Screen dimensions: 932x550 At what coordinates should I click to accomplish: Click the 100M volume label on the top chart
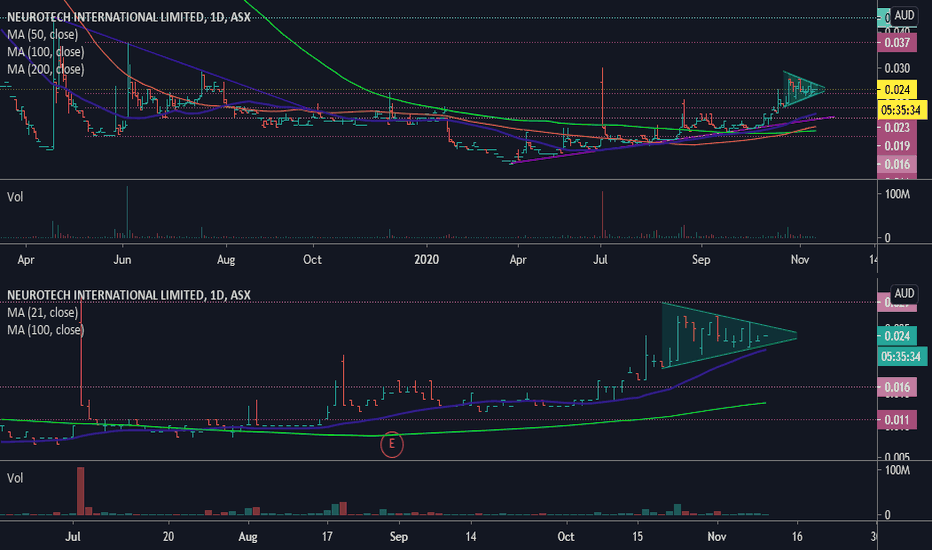[x=898, y=194]
